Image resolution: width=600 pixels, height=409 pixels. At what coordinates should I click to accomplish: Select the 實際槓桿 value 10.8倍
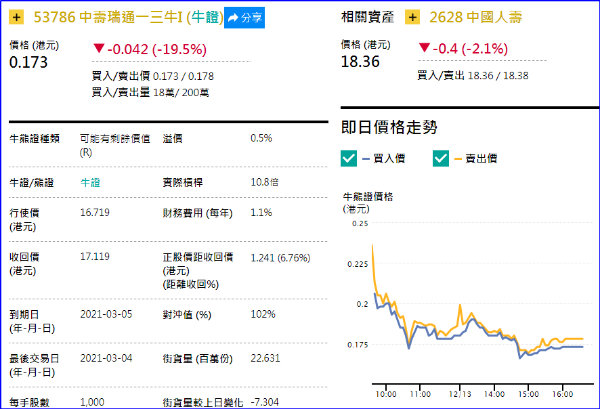[x=264, y=182]
